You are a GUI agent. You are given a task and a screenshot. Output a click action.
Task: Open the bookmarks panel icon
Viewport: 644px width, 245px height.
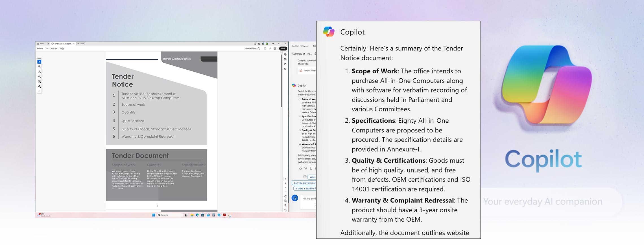tap(285, 59)
